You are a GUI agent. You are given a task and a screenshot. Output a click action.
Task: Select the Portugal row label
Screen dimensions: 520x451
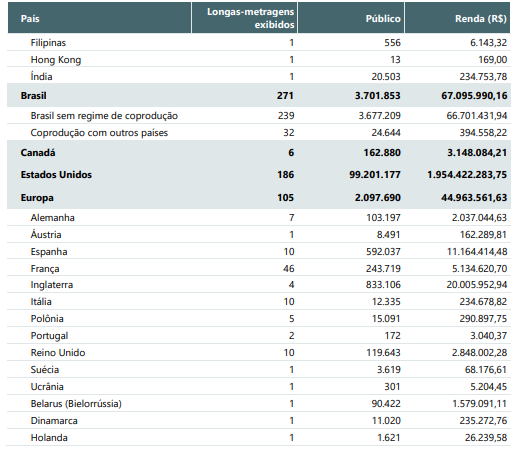(x=49, y=336)
